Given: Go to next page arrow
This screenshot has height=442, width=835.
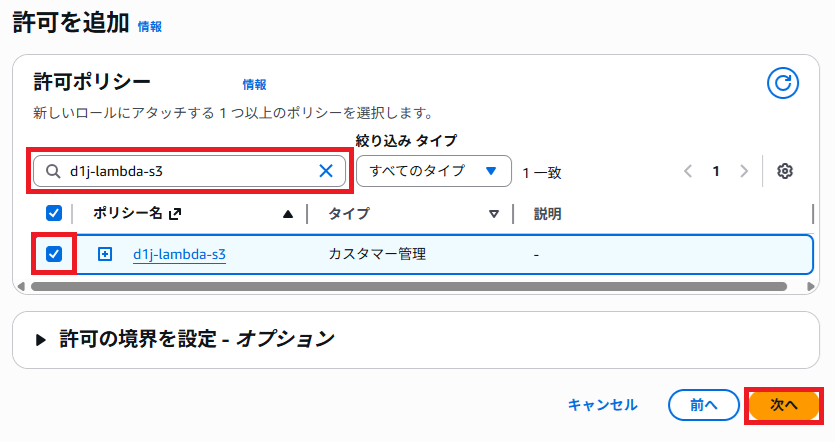Looking at the screenshot, I should 743,171.
